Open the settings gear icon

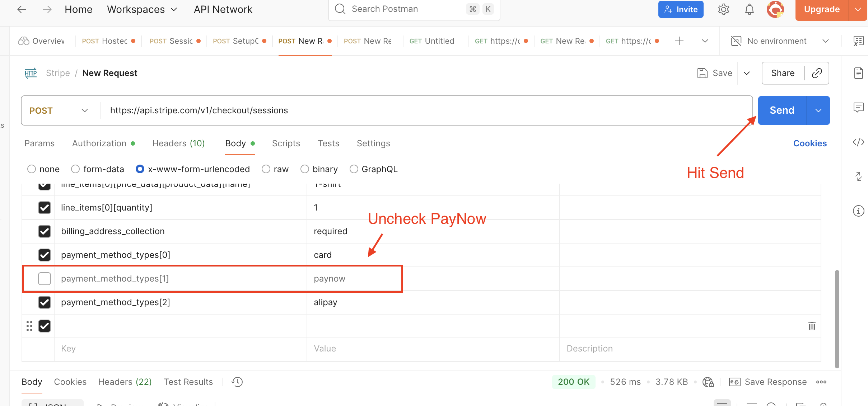pos(724,9)
